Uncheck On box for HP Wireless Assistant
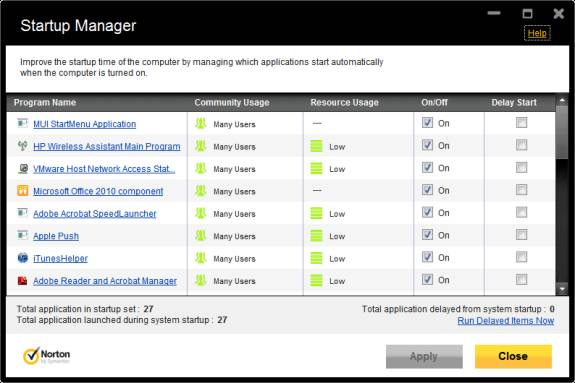575x383 pixels. [427, 145]
